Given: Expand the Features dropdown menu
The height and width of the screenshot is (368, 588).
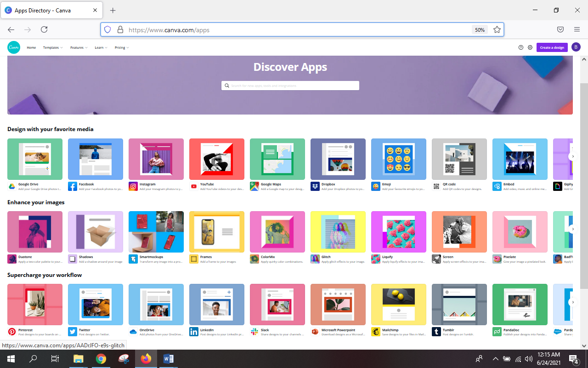Looking at the screenshot, I should tap(79, 47).
